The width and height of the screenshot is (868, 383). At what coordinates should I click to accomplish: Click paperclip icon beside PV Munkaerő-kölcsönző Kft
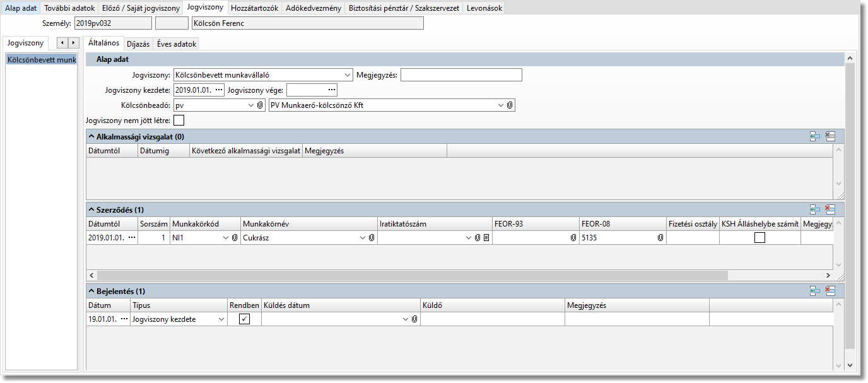510,105
